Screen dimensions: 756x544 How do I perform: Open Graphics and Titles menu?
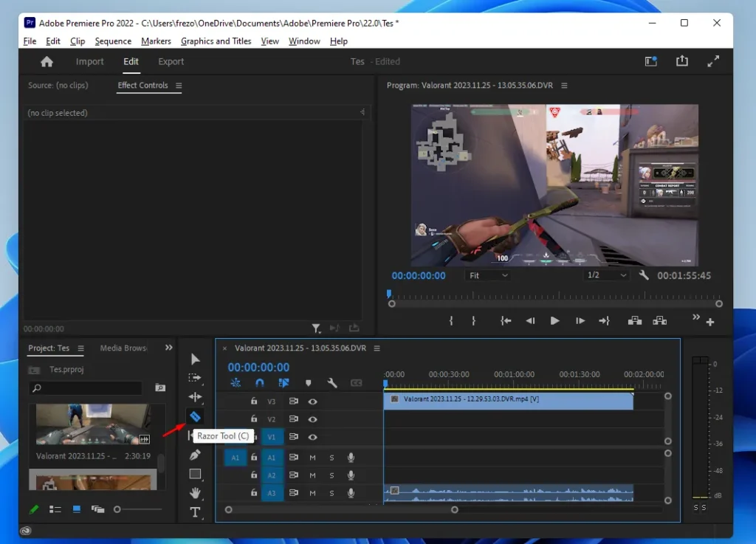click(x=216, y=41)
